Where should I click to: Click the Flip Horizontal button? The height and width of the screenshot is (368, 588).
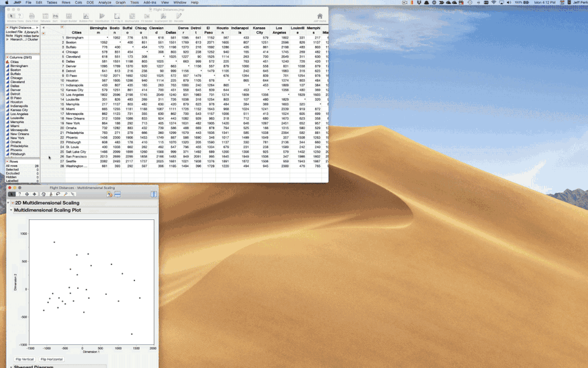pyautogui.click(x=51, y=359)
